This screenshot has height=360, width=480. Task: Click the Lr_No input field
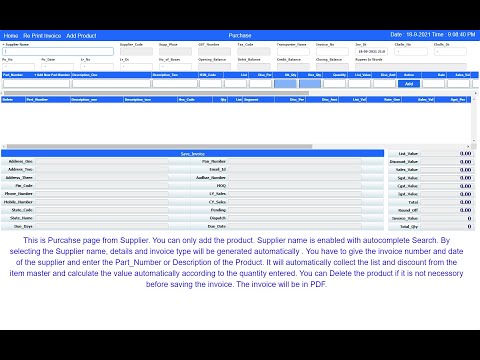coord(97,66)
